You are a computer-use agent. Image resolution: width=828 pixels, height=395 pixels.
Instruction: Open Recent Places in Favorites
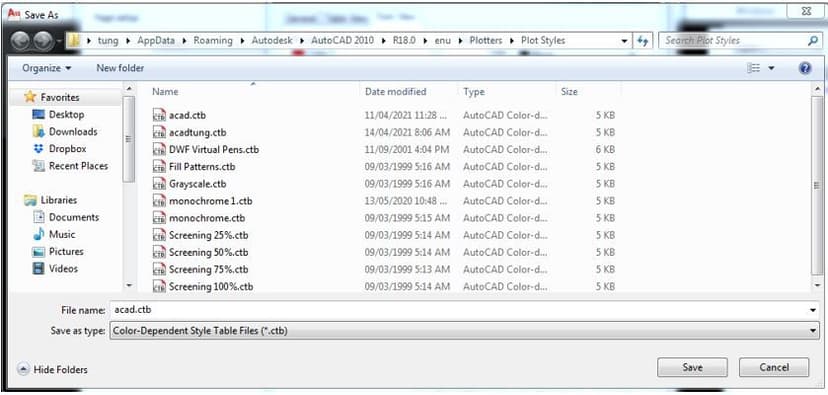click(x=78, y=166)
